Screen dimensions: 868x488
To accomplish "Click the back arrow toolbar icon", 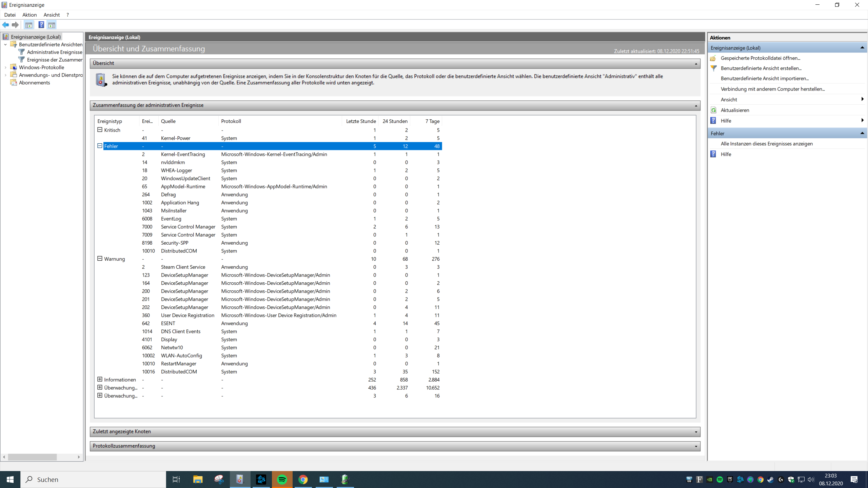I will point(6,25).
